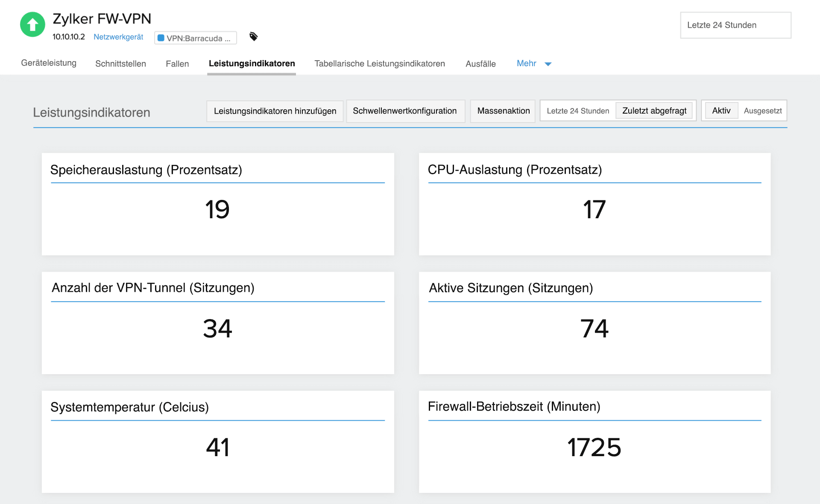Image resolution: width=820 pixels, height=504 pixels.
Task: Switch monitors to Zuletzt abgefragt view
Action: tap(654, 110)
